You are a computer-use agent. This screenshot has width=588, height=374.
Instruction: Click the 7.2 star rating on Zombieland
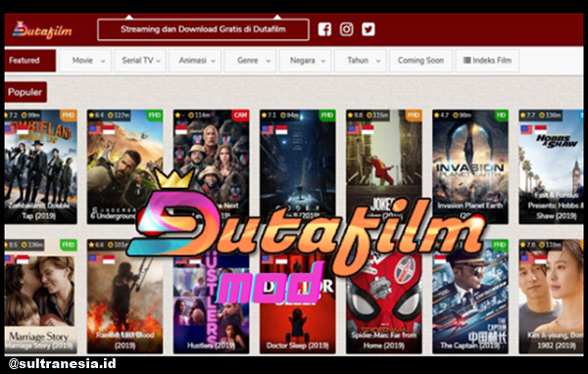point(11,116)
